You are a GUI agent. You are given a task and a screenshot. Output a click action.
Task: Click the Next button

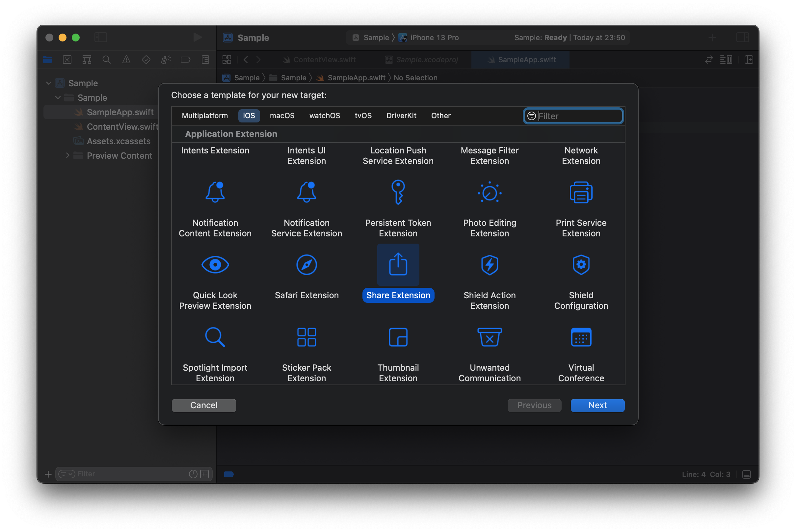pos(597,405)
